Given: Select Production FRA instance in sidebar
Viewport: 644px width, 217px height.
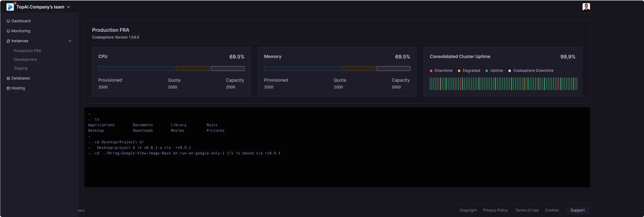Looking at the screenshot, I should pos(27,51).
